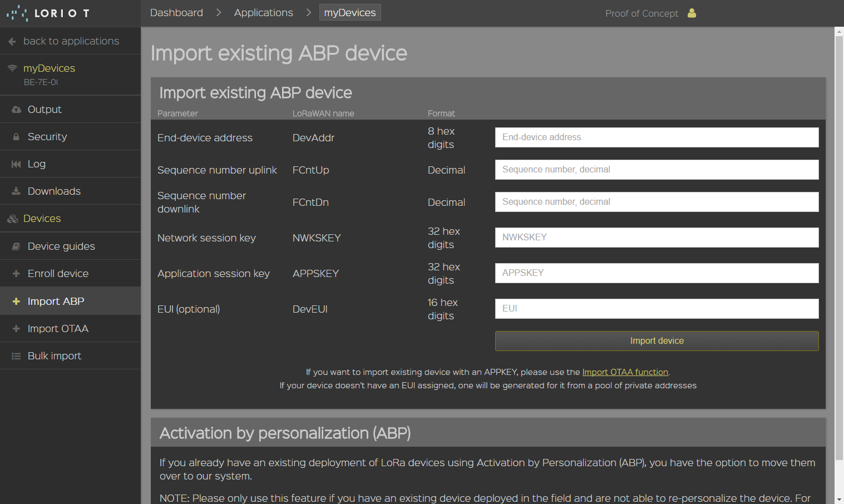This screenshot has width=844, height=504.
Task: Select Import OTAA in sidebar
Action: pyautogui.click(x=70, y=329)
